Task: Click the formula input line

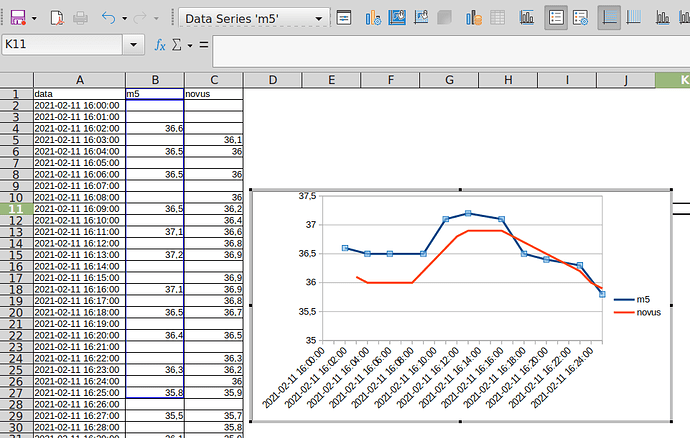Action: pos(451,51)
